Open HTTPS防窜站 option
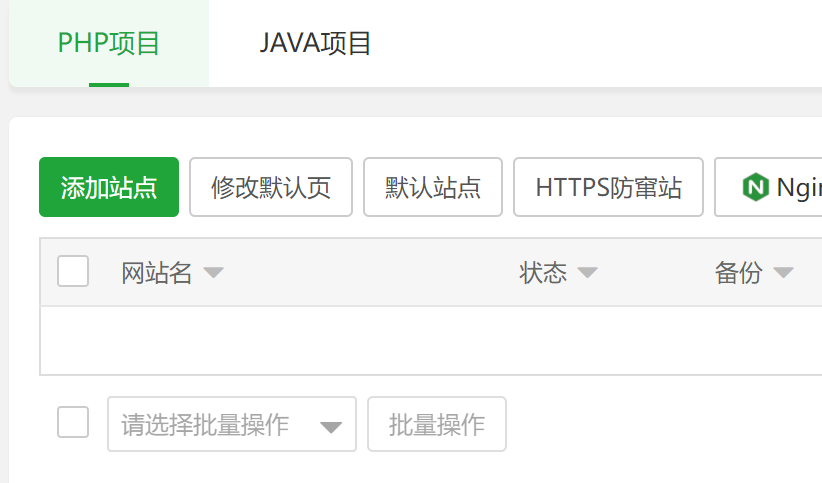822x483 pixels. (x=608, y=187)
